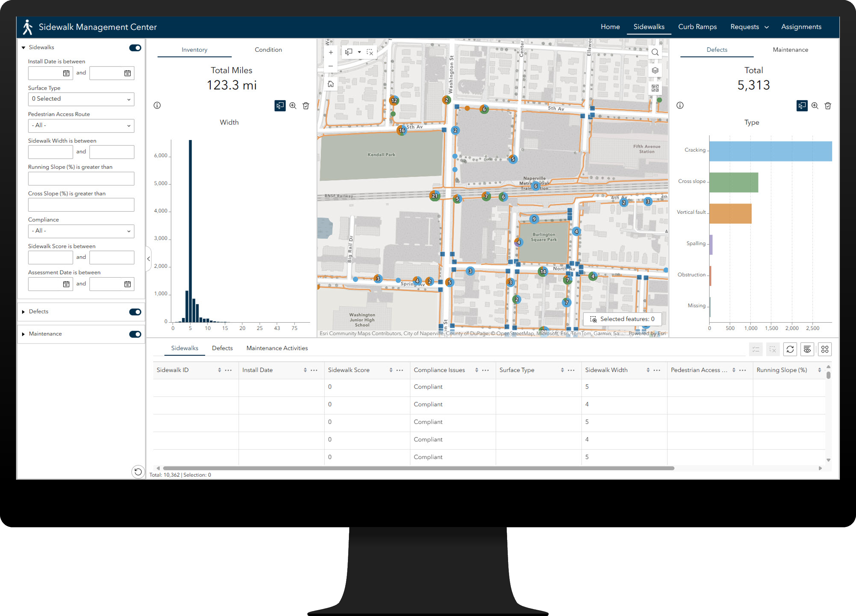Open the map search magnifier icon

[655, 53]
